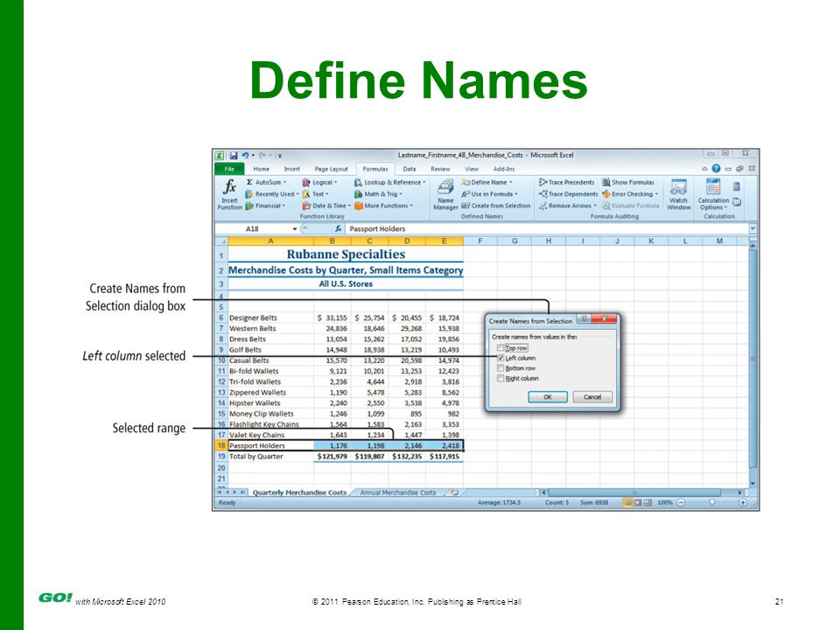Viewport: 840px width, 630px height.
Task: Click the Calculate Sheet icon
Action: coord(737,202)
